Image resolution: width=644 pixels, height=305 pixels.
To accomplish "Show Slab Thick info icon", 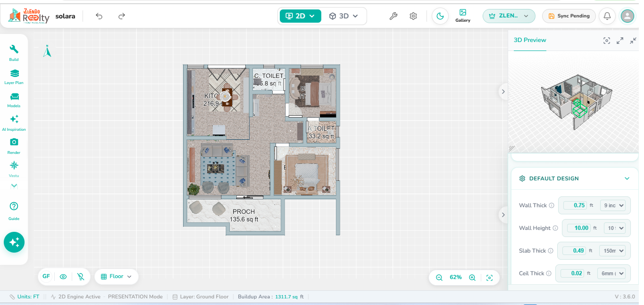I will point(551,251).
